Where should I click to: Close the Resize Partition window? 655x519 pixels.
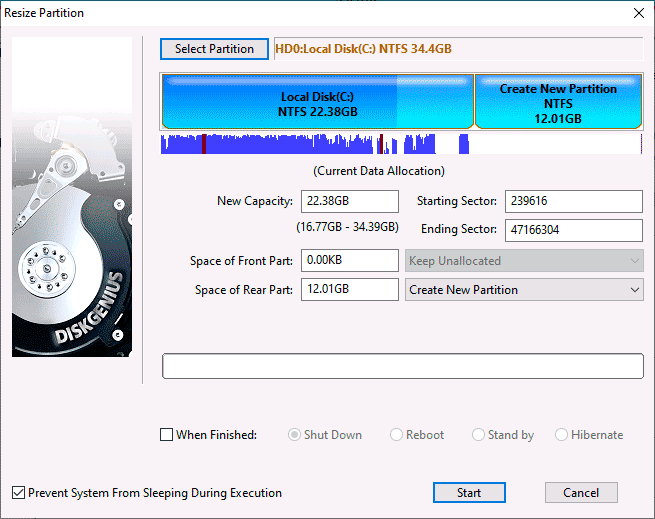[x=639, y=13]
